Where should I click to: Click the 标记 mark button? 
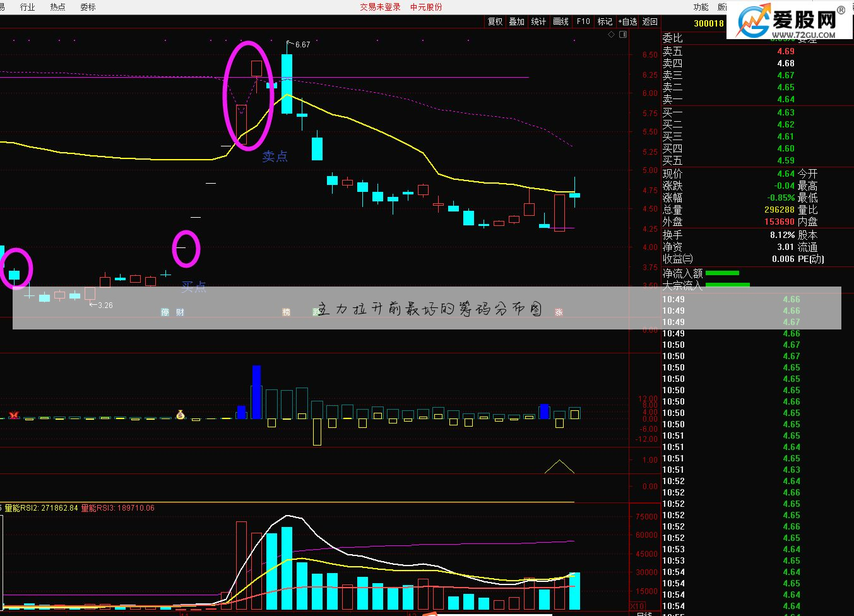pos(605,21)
